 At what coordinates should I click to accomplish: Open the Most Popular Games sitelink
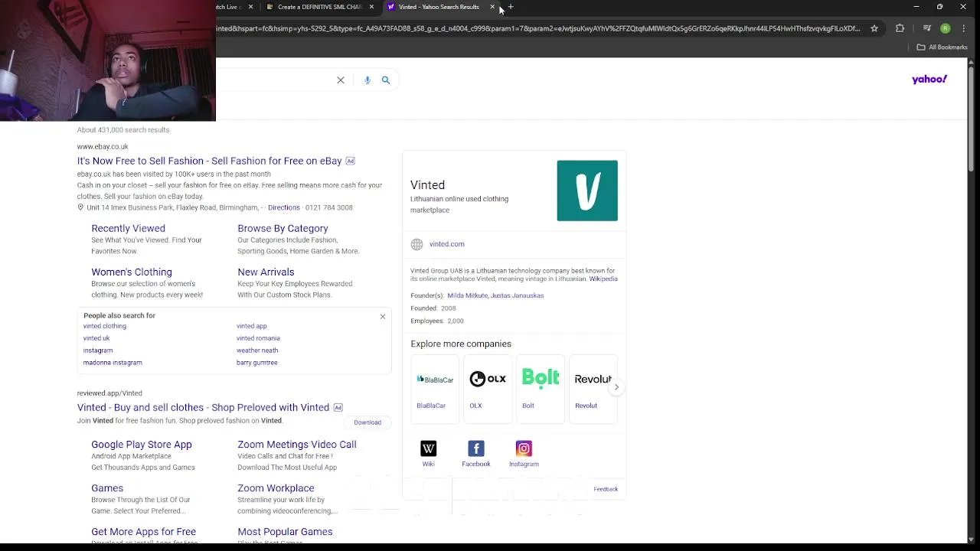click(285, 532)
